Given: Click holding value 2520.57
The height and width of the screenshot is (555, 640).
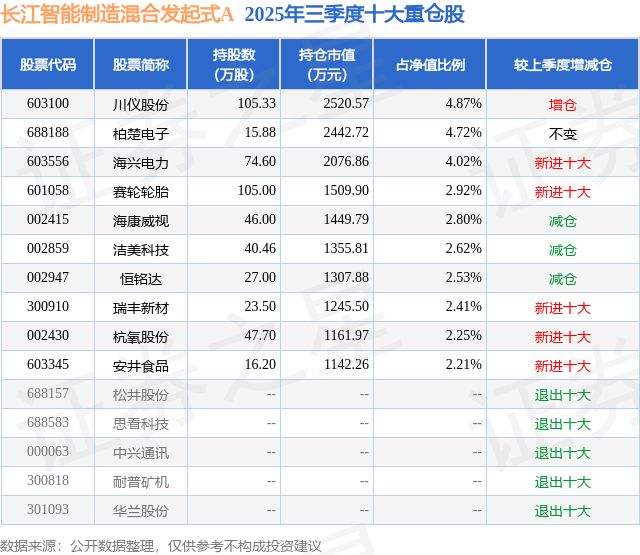Looking at the screenshot, I should [346, 103].
